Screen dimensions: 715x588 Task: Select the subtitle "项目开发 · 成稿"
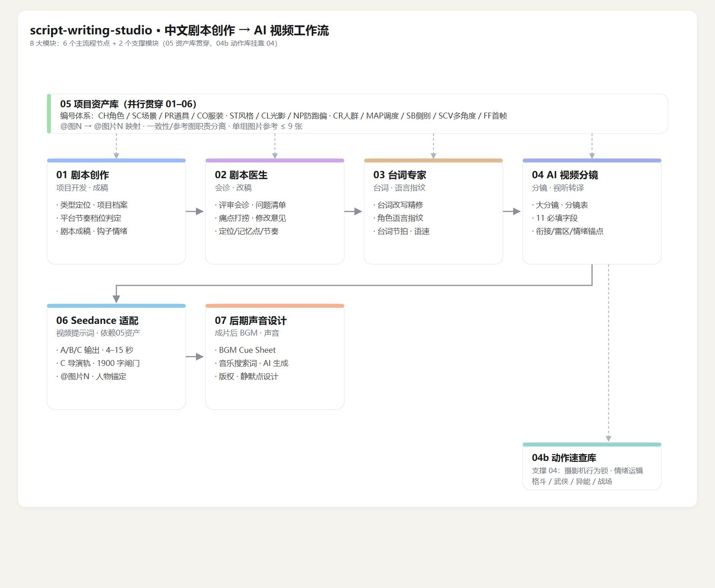(x=82, y=188)
